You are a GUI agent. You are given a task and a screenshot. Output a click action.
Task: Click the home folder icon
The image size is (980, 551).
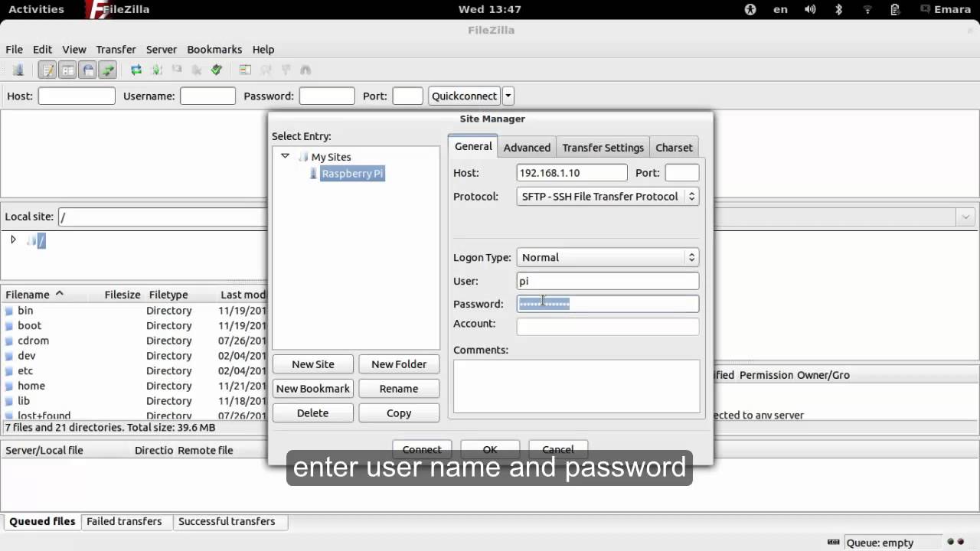pos(9,386)
